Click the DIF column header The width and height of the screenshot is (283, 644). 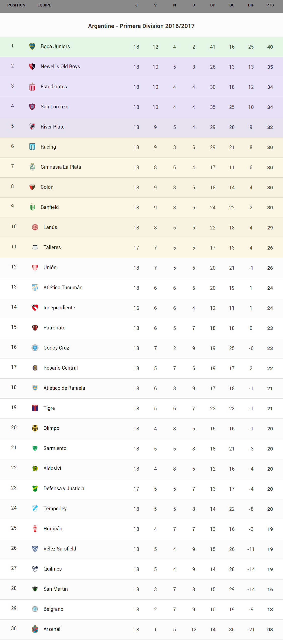251,5
